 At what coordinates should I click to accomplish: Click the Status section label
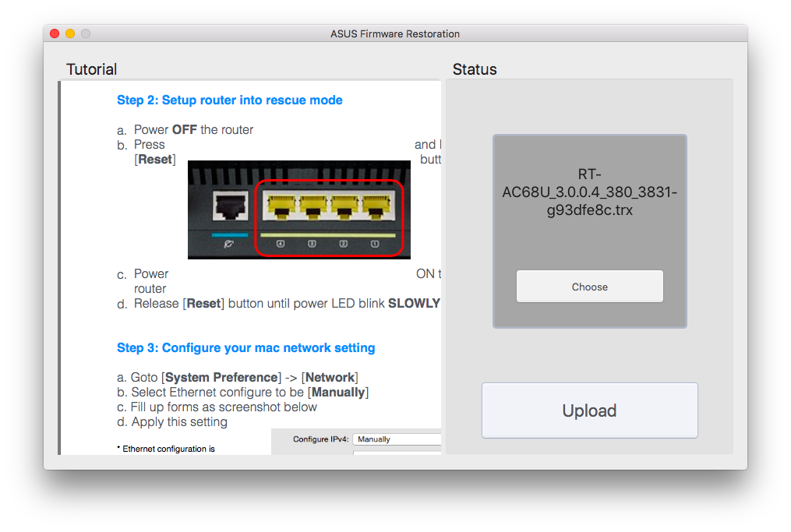click(474, 69)
